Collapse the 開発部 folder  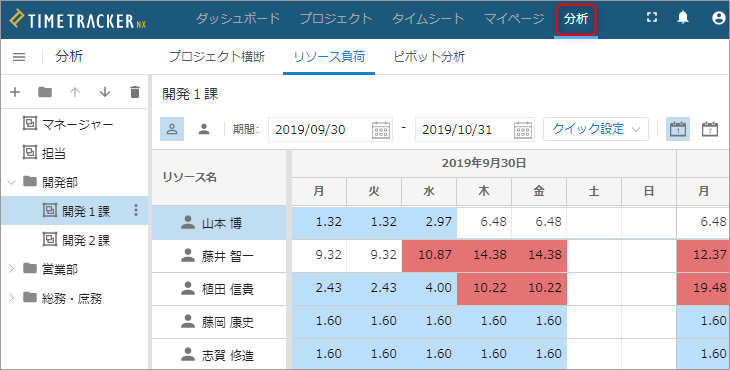click(x=12, y=182)
